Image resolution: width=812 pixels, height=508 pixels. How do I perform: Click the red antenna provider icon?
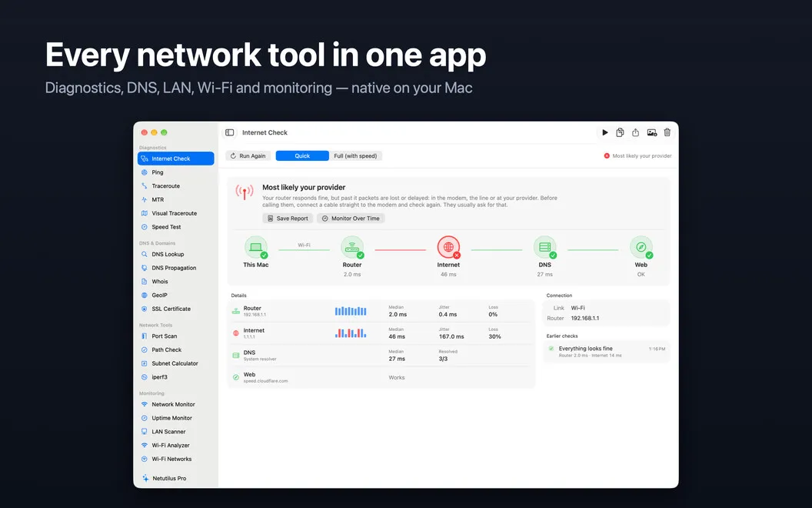[245, 192]
